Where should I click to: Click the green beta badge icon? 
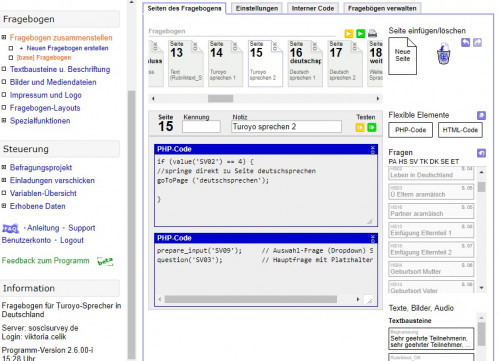pyautogui.click(x=105, y=261)
